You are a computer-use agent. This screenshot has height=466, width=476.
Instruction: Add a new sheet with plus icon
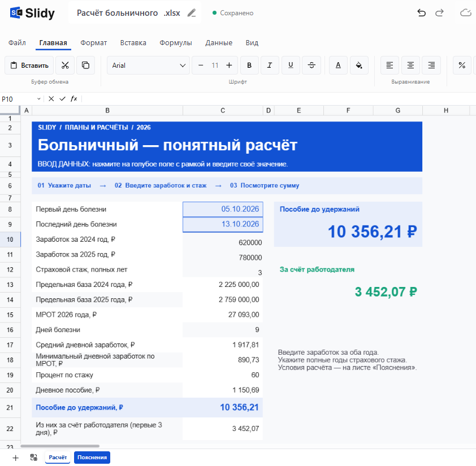(15, 458)
